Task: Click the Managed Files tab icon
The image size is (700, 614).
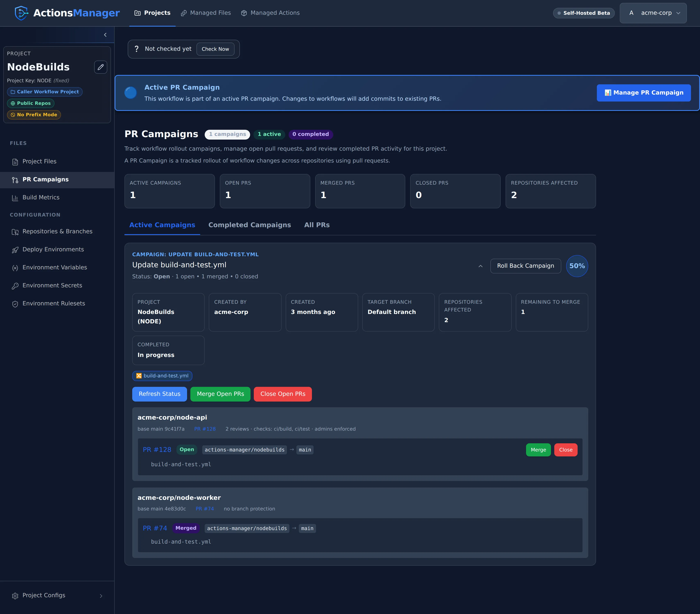Action: (x=184, y=13)
